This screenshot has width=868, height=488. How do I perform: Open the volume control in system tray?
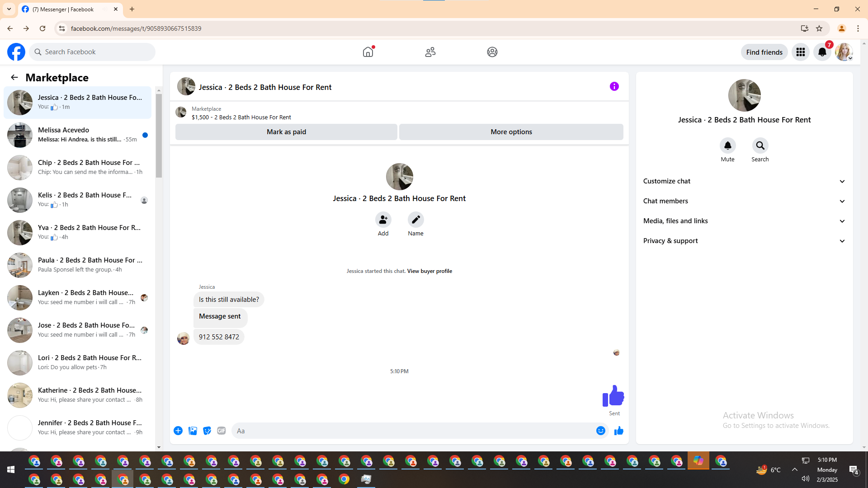[x=805, y=479]
